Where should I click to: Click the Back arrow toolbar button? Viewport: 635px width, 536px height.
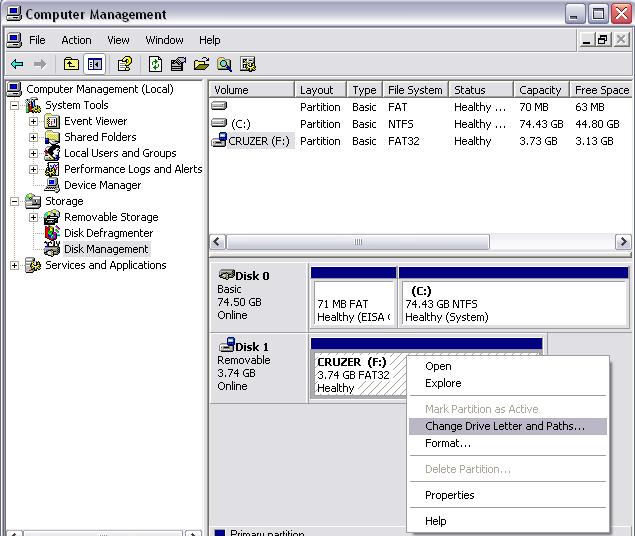tap(17, 65)
